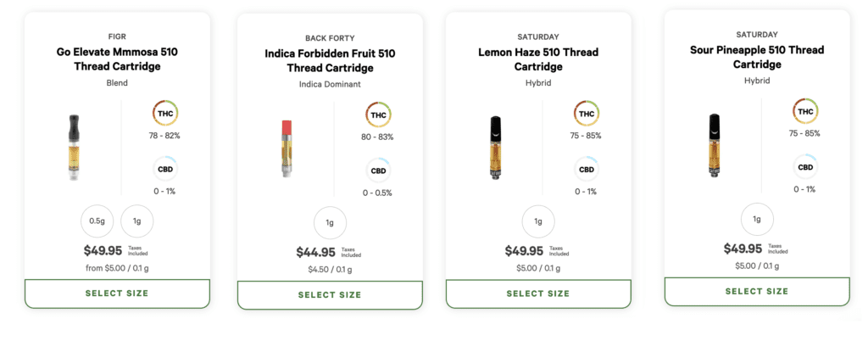Choose 1g size for Lemon Haze cartridge
Image resolution: width=868 pixels, height=341 pixels.
pos(537,222)
